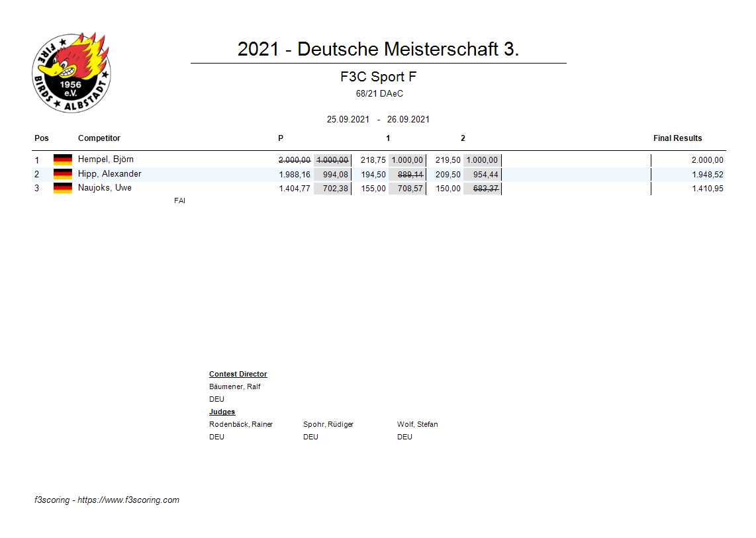Click the Competitor column header

click(x=99, y=138)
